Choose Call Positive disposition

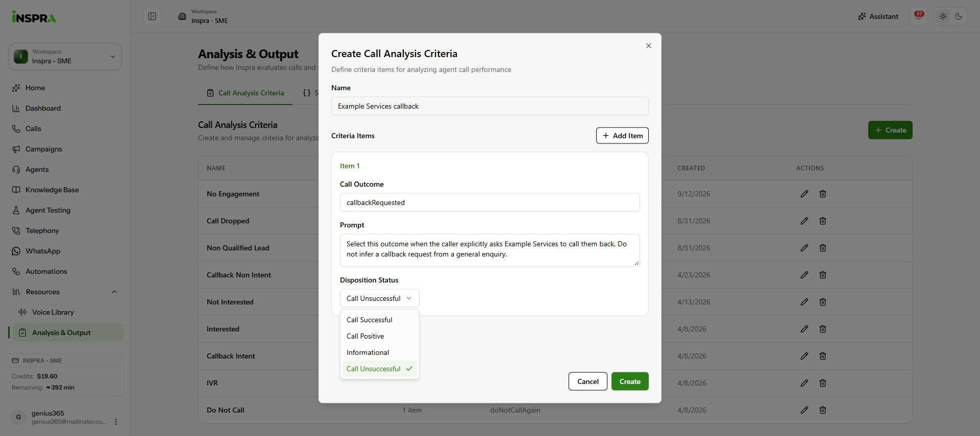379,336
